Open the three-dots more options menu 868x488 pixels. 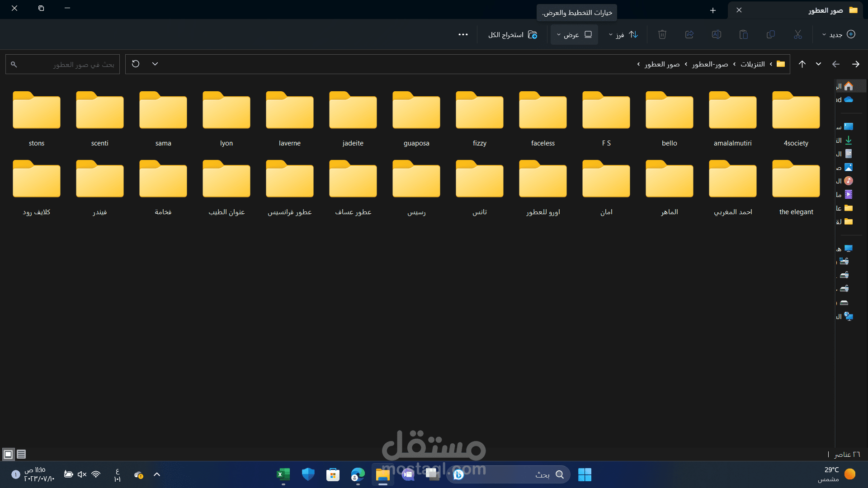pos(463,35)
